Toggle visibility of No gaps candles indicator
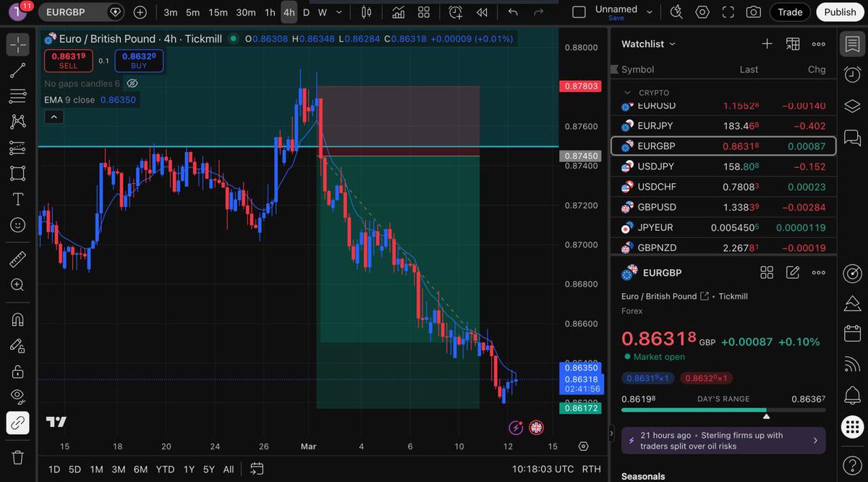This screenshot has width=868, height=482. [132, 84]
